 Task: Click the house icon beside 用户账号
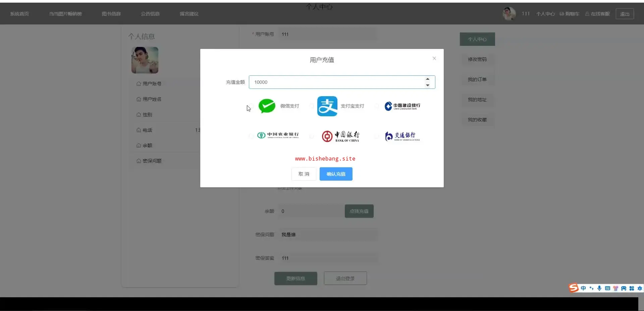coord(139,84)
